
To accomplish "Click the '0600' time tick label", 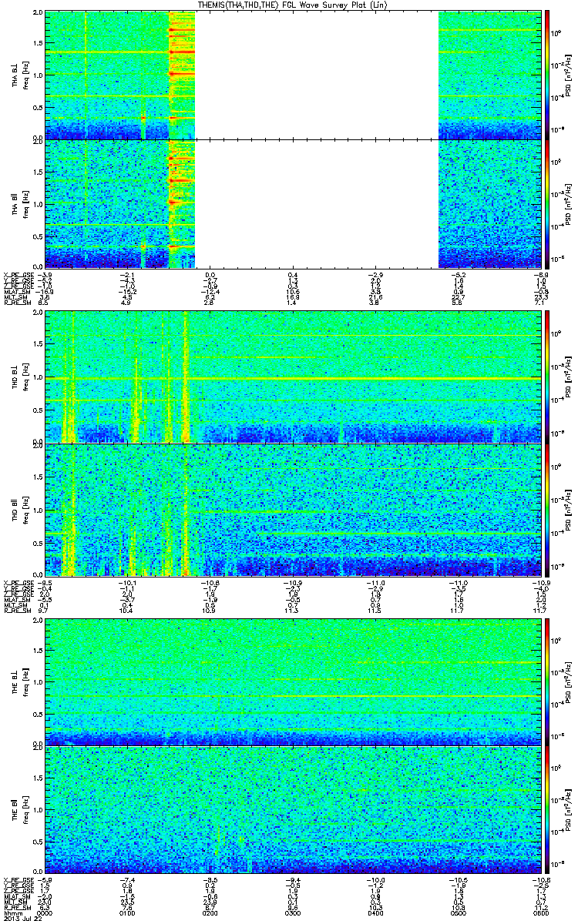I will click(541, 912).
